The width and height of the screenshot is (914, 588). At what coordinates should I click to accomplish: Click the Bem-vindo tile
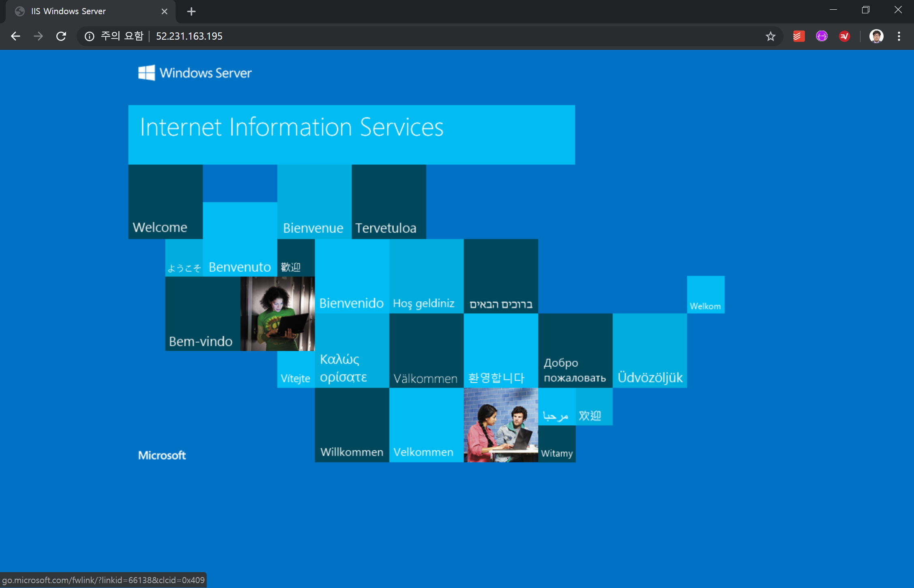point(203,314)
